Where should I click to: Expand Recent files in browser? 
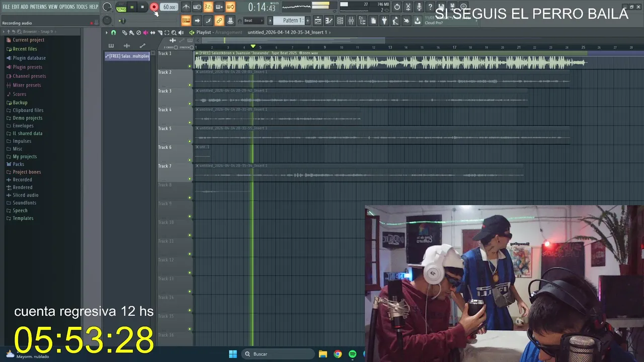coord(22,49)
